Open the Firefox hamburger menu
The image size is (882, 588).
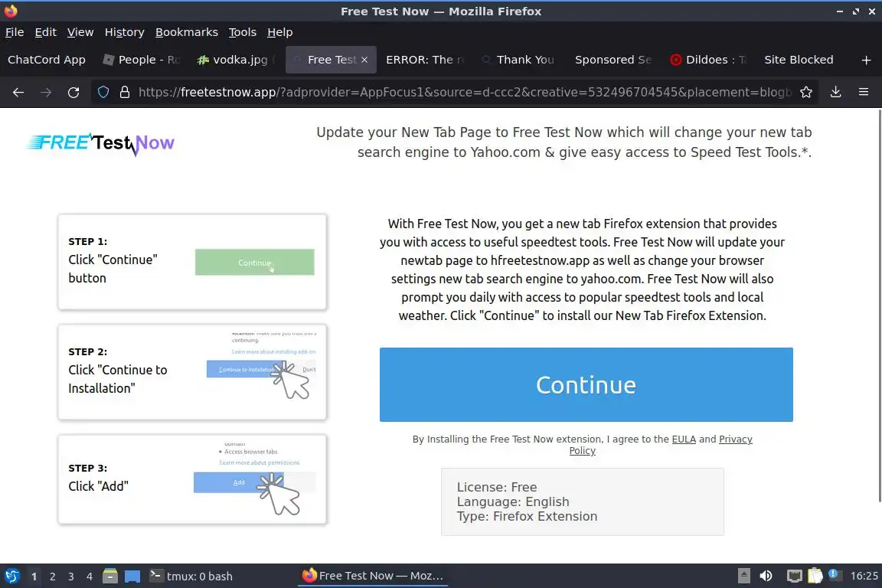[x=864, y=93]
